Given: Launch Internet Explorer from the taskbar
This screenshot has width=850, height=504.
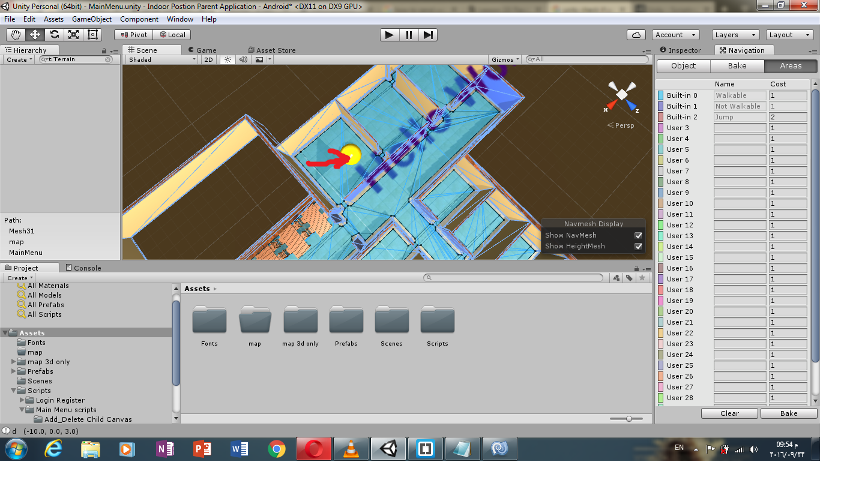Looking at the screenshot, I should (53, 449).
